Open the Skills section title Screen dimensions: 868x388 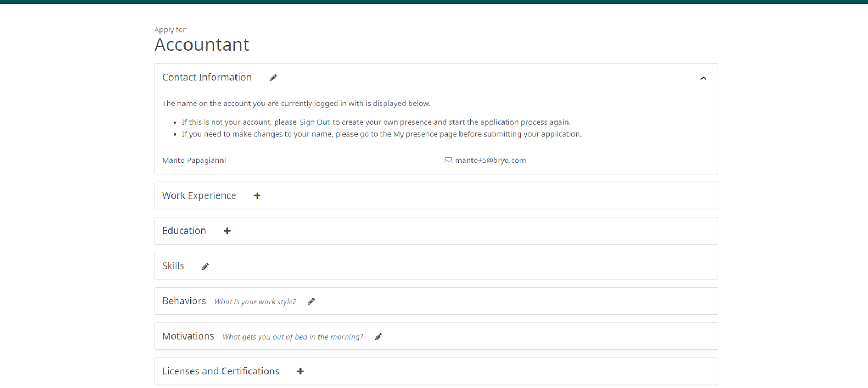point(173,266)
